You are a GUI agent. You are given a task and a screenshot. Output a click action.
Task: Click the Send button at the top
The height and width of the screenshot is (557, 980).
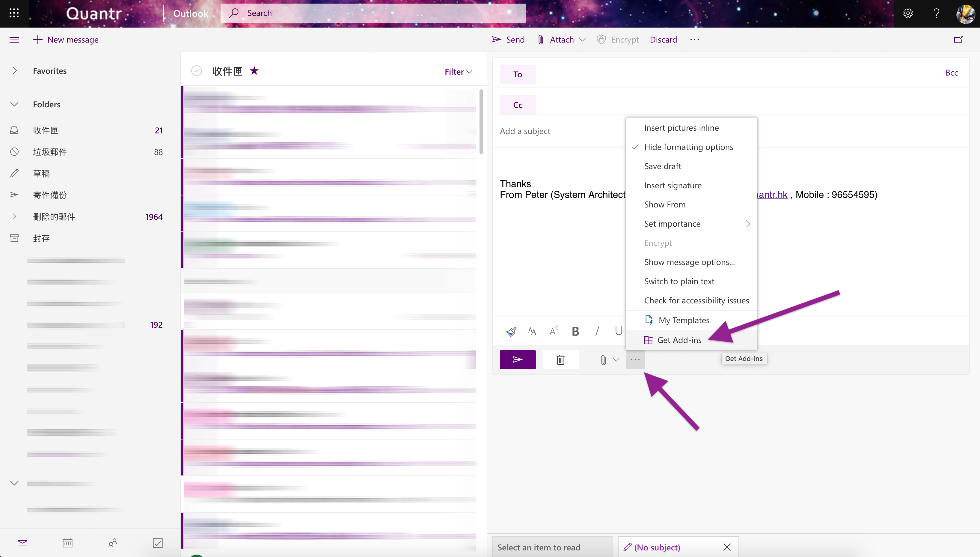[x=508, y=39]
